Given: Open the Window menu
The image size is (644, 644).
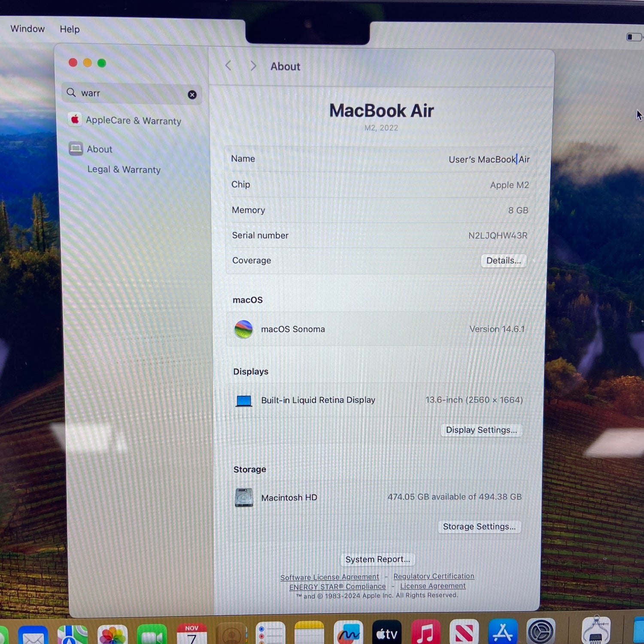Looking at the screenshot, I should (x=27, y=29).
